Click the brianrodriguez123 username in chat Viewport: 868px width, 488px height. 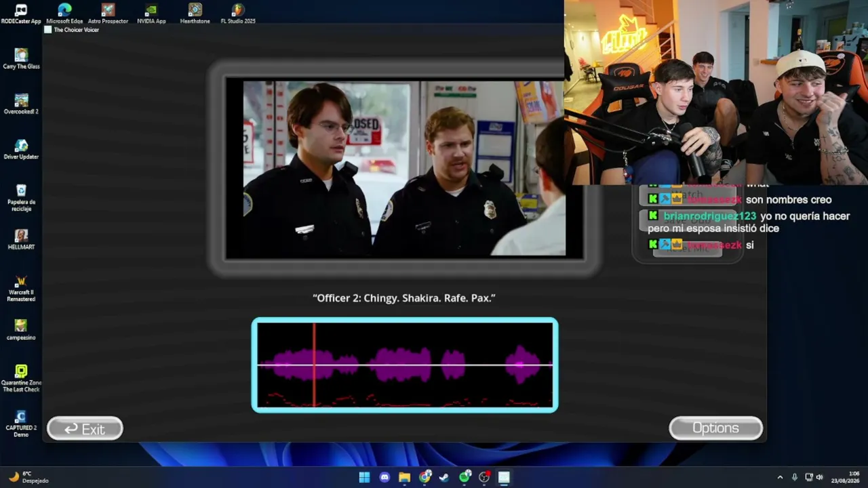click(709, 216)
